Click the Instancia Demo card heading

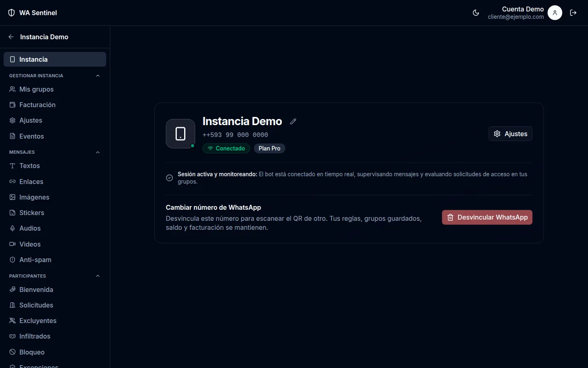click(242, 121)
